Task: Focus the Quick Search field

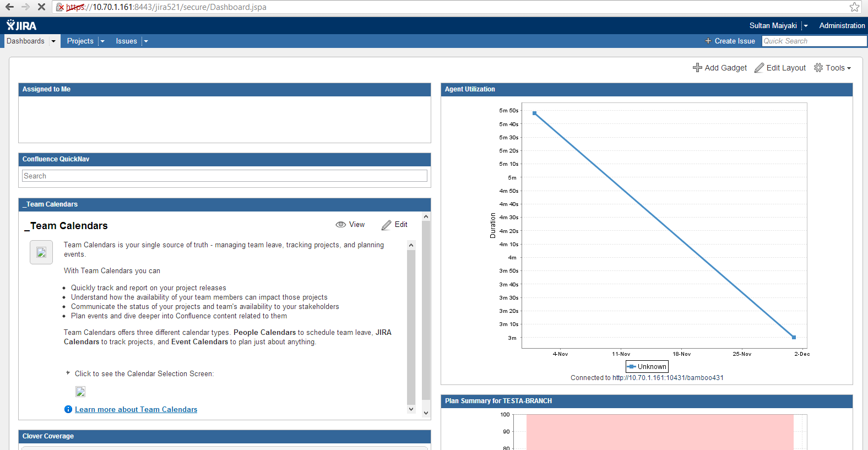Action: click(815, 41)
